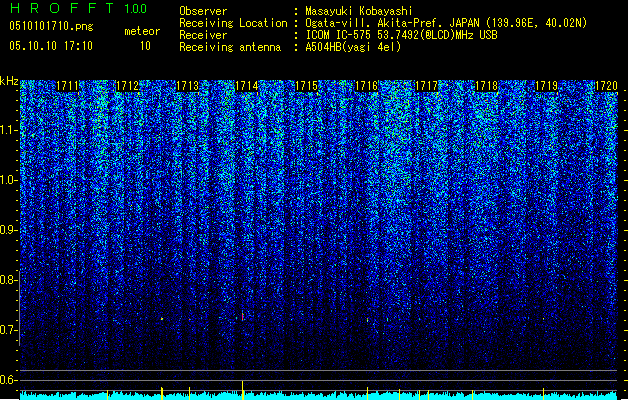Click the Observer field label

coord(203,11)
